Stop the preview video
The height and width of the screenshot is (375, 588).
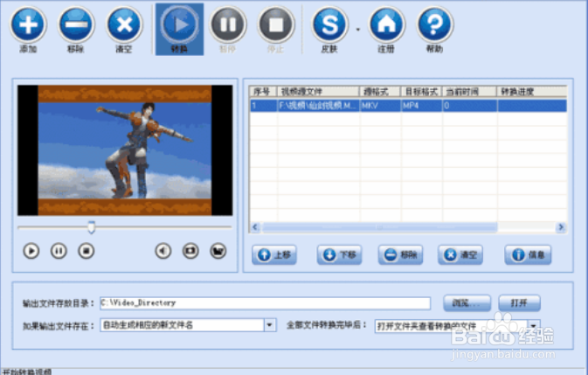pos(86,251)
